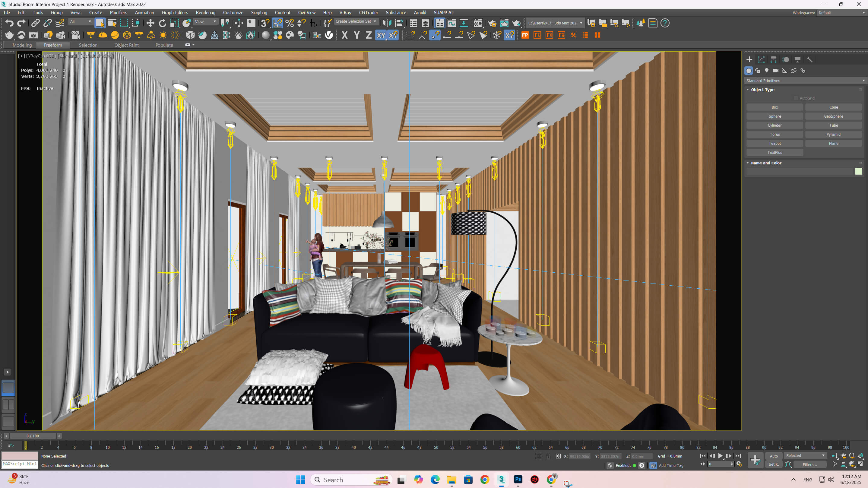Open the project path dropdown
868x488 pixels.
(x=555, y=23)
